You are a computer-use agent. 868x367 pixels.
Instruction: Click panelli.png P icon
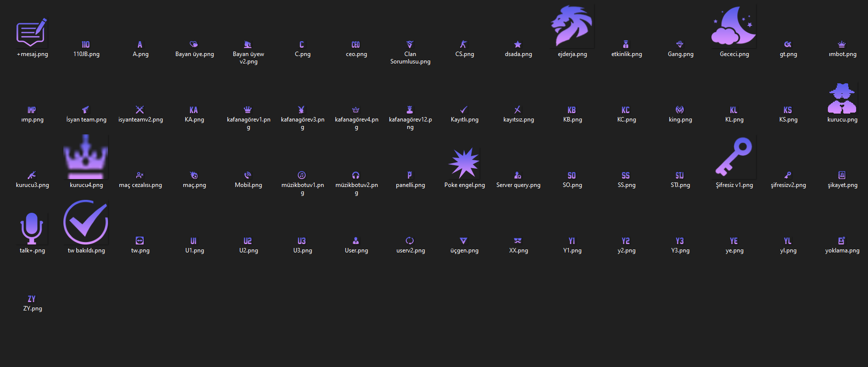410,176
